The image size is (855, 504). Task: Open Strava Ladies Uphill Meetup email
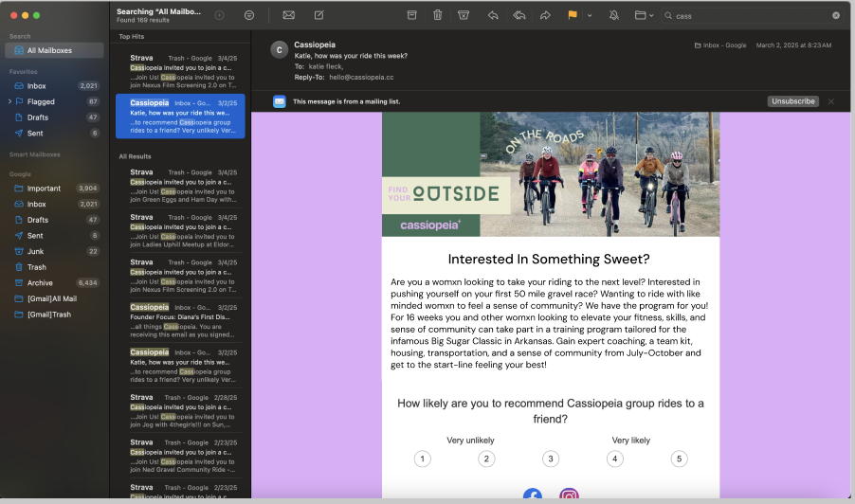coord(180,230)
